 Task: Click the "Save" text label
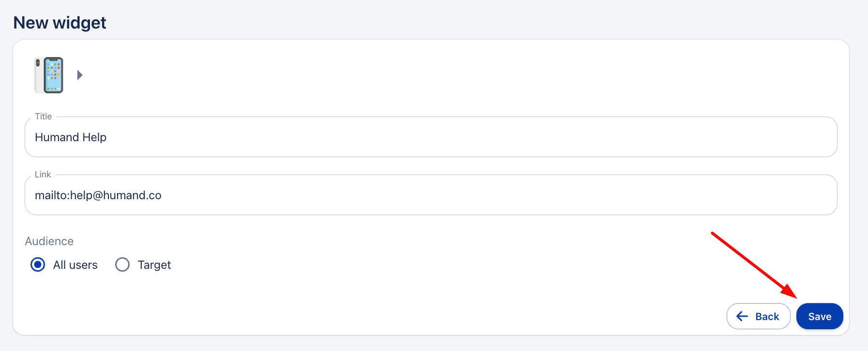820,317
